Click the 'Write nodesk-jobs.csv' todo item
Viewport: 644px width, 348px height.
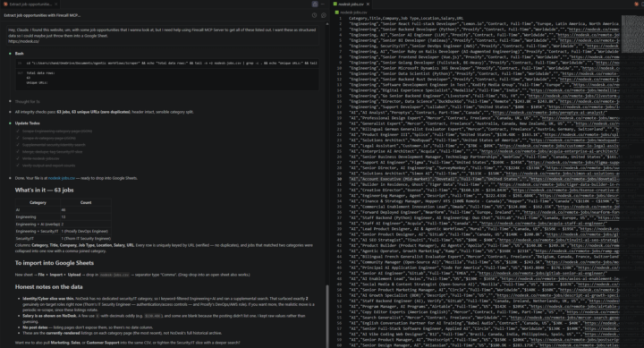[x=40, y=158]
